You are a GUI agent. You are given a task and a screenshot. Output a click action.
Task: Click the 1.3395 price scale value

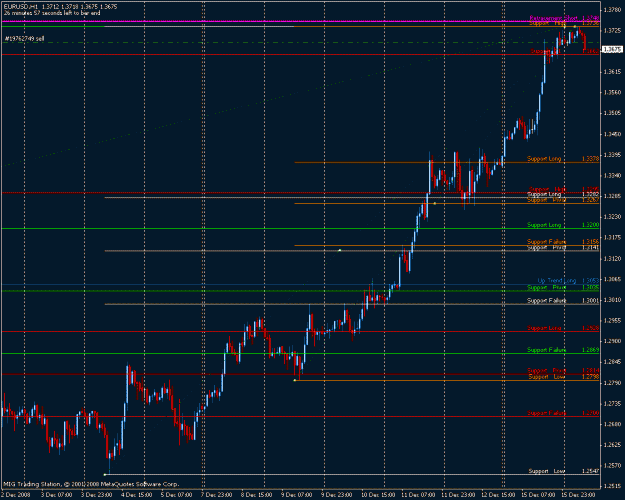612,155
